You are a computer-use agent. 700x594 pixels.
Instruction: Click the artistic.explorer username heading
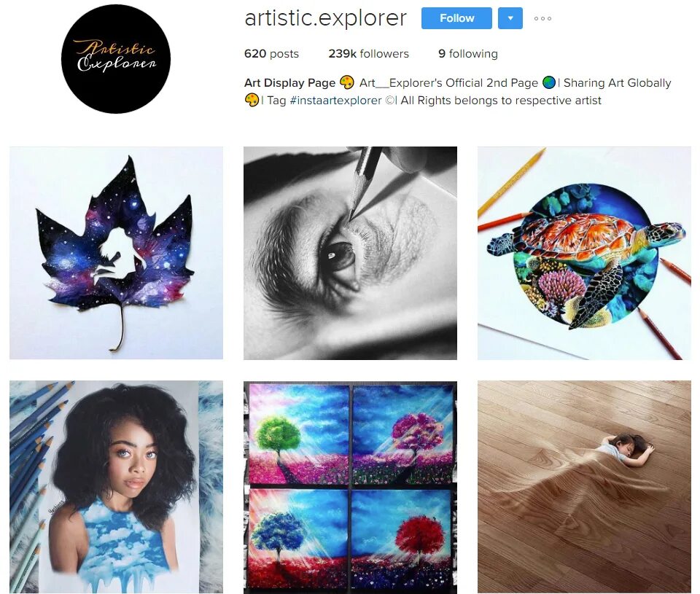pyautogui.click(x=325, y=18)
